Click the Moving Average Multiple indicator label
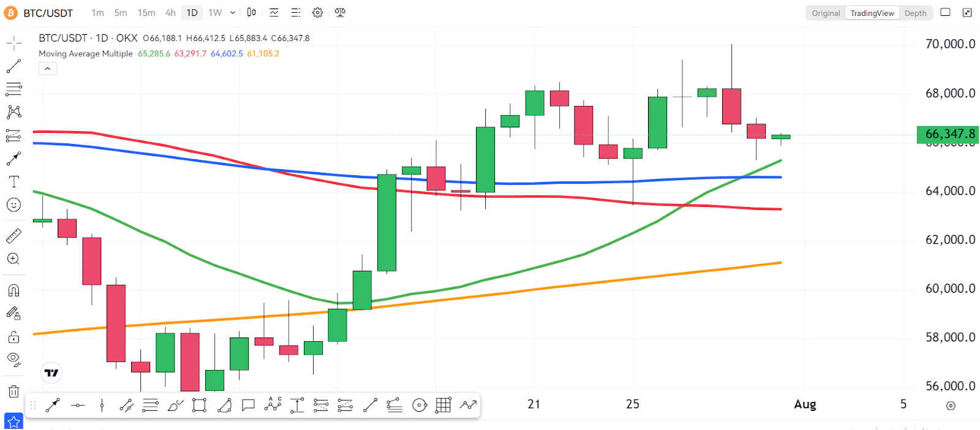The image size is (980, 430). 86,54
